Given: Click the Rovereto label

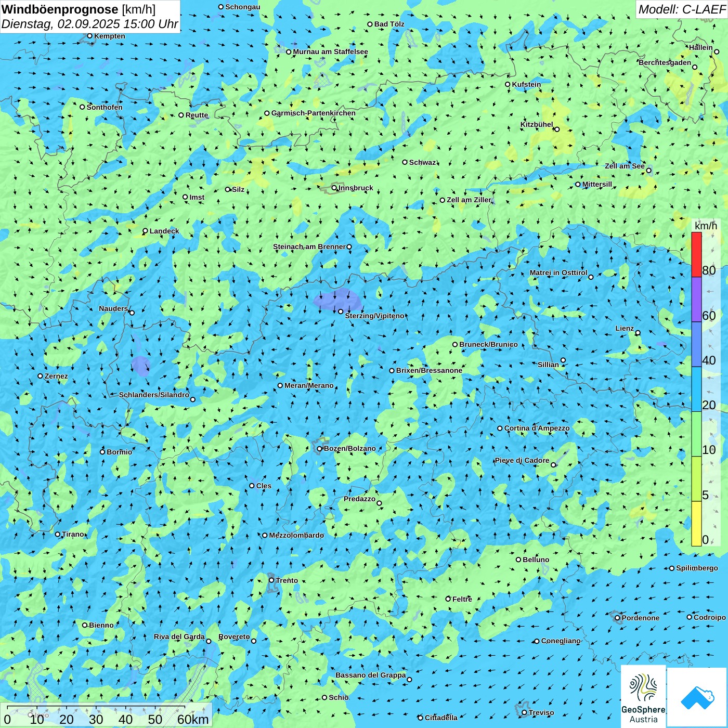Looking at the screenshot, I should click(x=234, y=636).
